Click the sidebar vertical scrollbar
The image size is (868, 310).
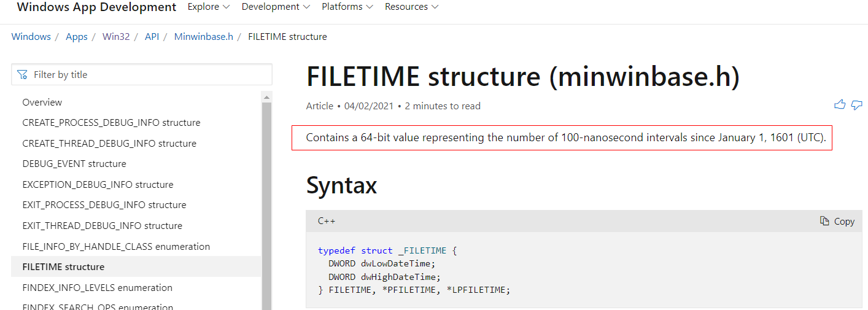point(266,203)
